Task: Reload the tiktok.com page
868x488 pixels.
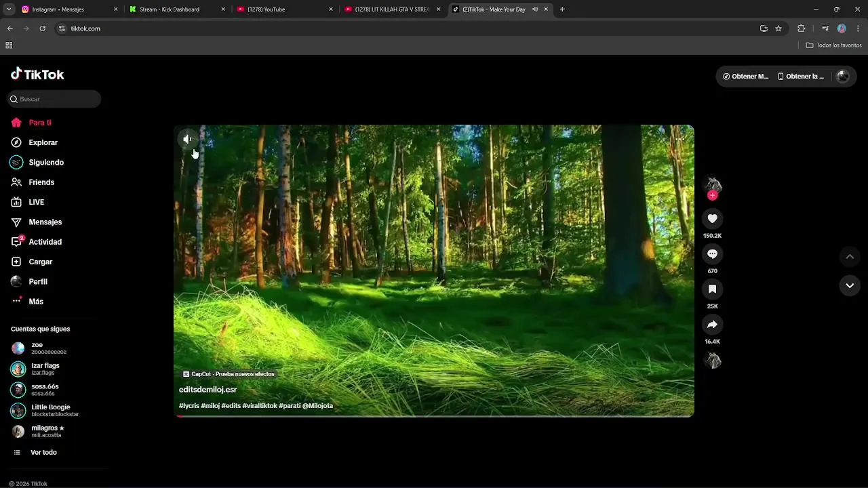Action: [x=42, y=28]
